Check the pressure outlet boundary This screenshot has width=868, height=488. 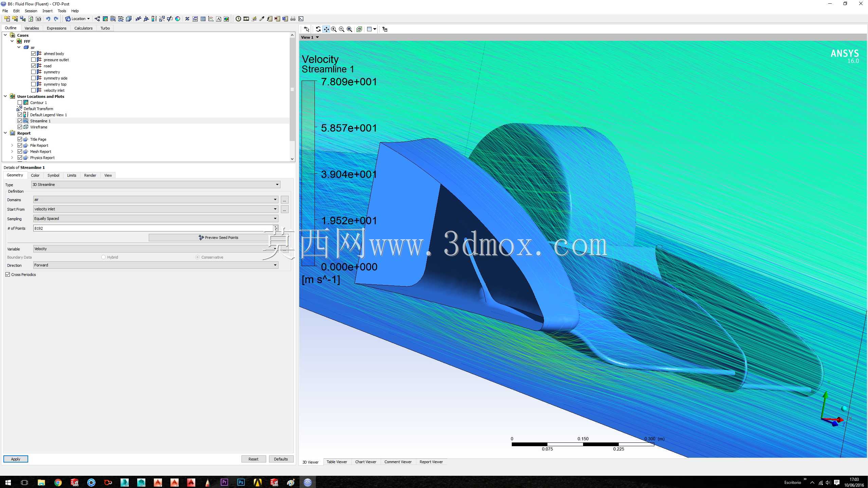click(x=33, y=60)
